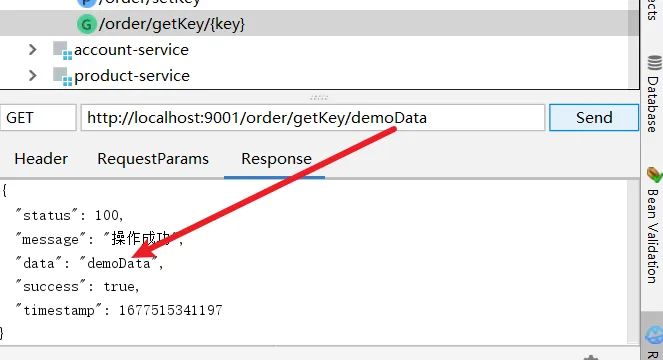Expand the product-service tree node
This screenshot has width=663, height=360.
click(33, 76)
